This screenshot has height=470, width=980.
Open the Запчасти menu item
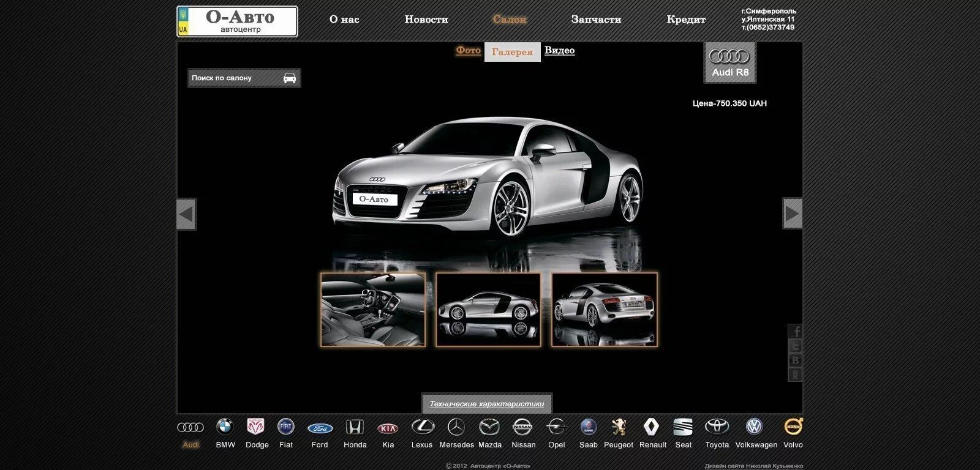[x=596, y=19]
